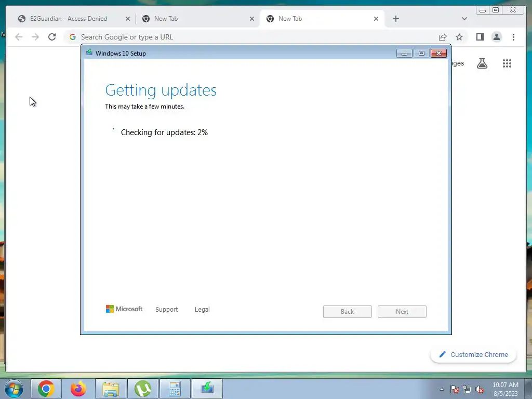
Task: Minimize the Windows 10 Setup window
Action: pyautogui.click(x=404, y=54)
